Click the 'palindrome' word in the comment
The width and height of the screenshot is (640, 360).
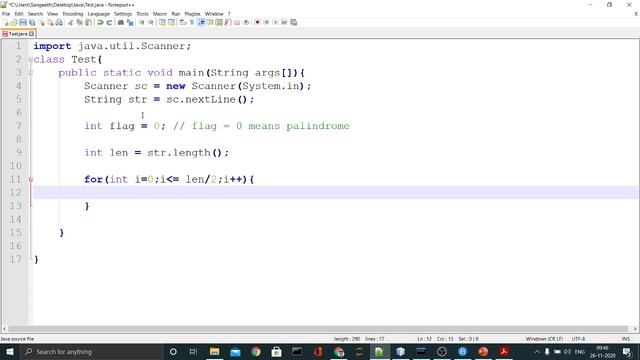[x=318, y=126]
